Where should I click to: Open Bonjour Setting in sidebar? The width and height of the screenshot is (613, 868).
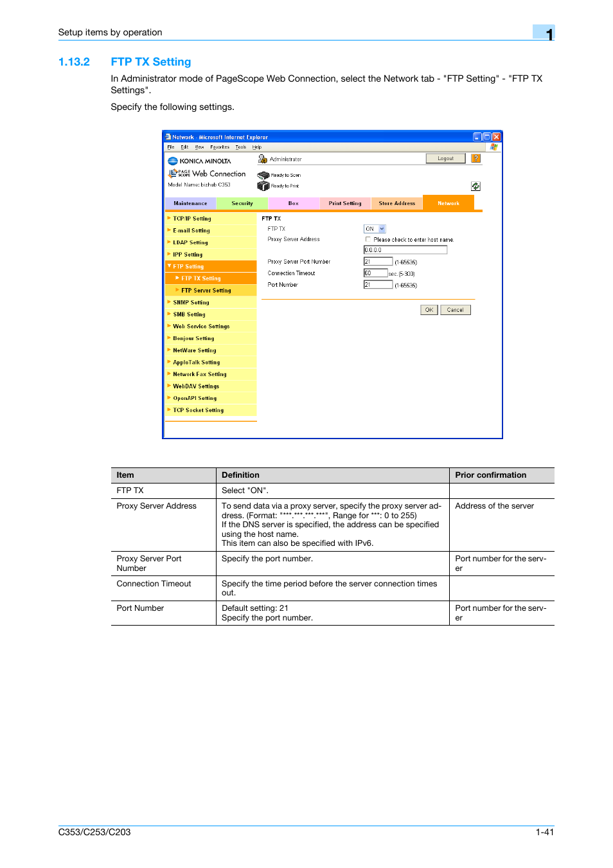pyautogui.click(x=211, y=338)
